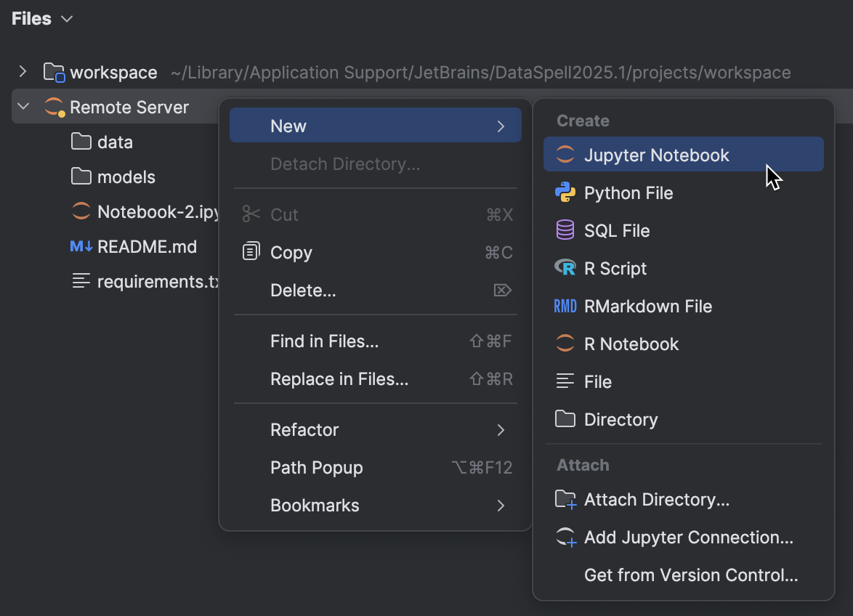
Task: Click the SQL File database icon
Action: (x=565, y=230)
